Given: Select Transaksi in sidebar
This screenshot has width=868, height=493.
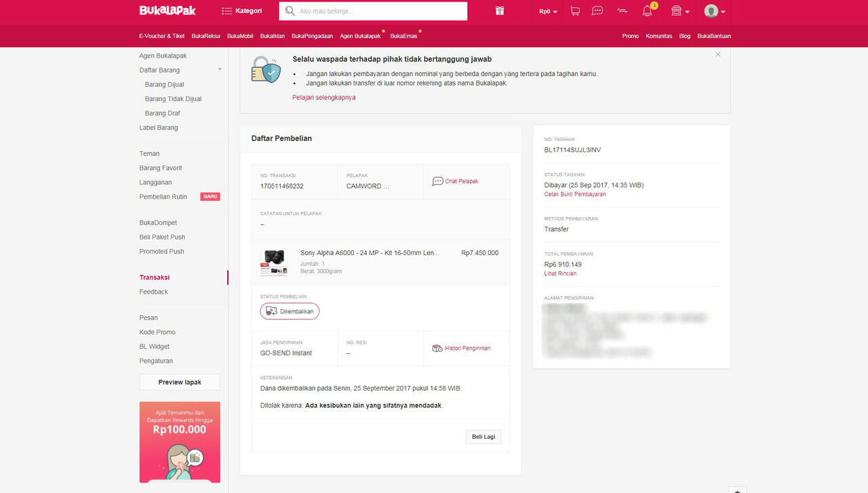Looking at the screenshot, I should tap(155, 277).
